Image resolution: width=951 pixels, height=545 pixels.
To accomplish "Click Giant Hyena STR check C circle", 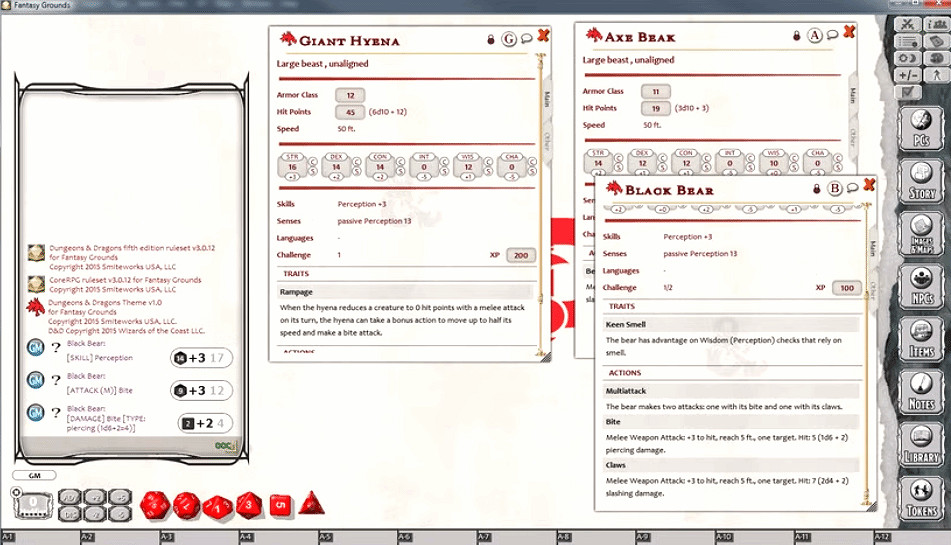I will (313, 162).
